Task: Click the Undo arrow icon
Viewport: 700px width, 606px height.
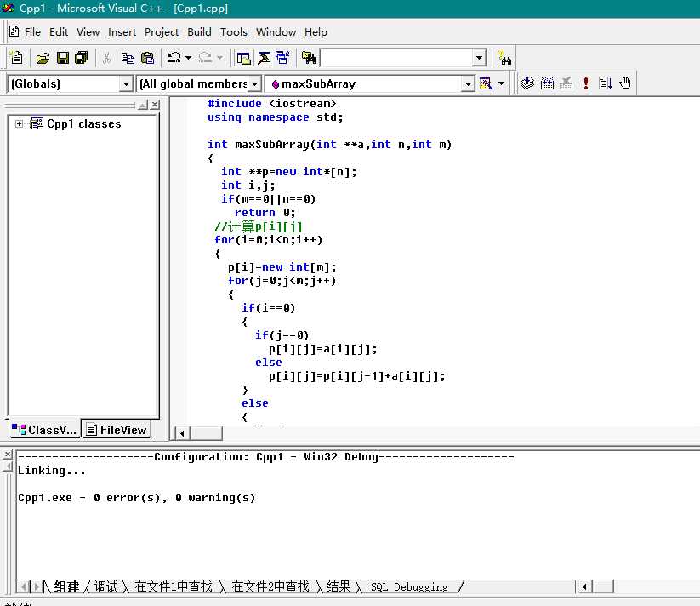Action: click(x=174, y=58)
